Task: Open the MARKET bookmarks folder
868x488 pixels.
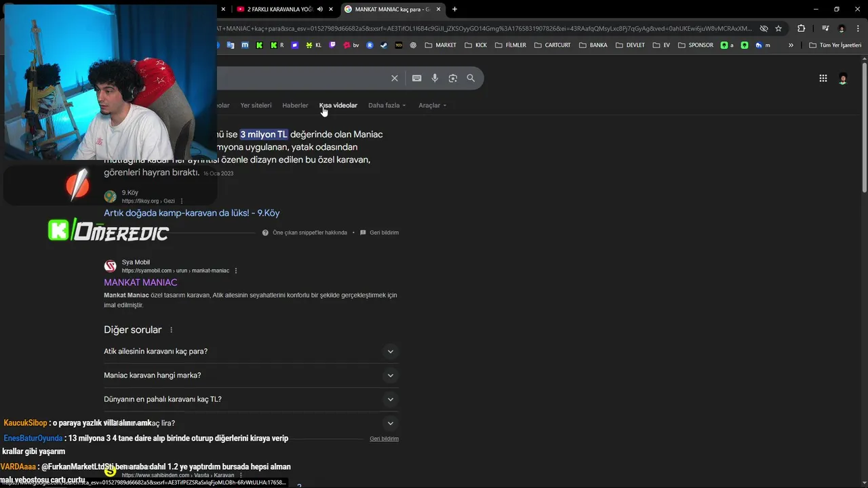Action: (441, 45)
